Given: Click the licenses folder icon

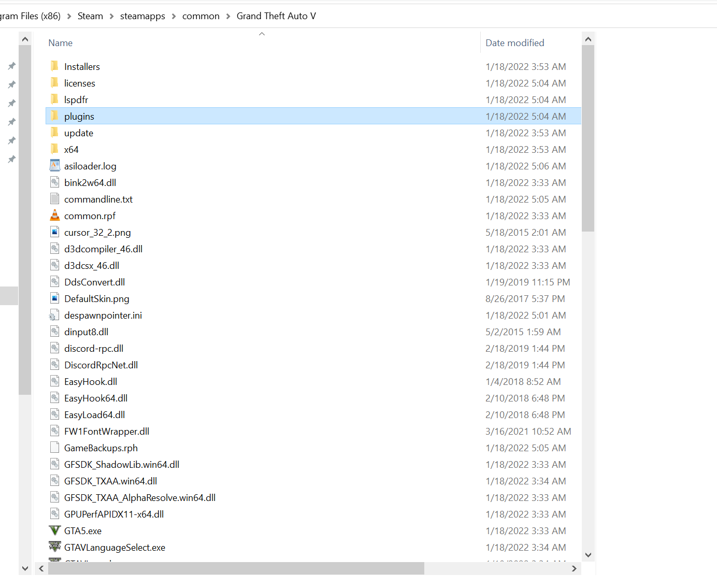Looking at the screenshot, I should [x=54, y=82].
